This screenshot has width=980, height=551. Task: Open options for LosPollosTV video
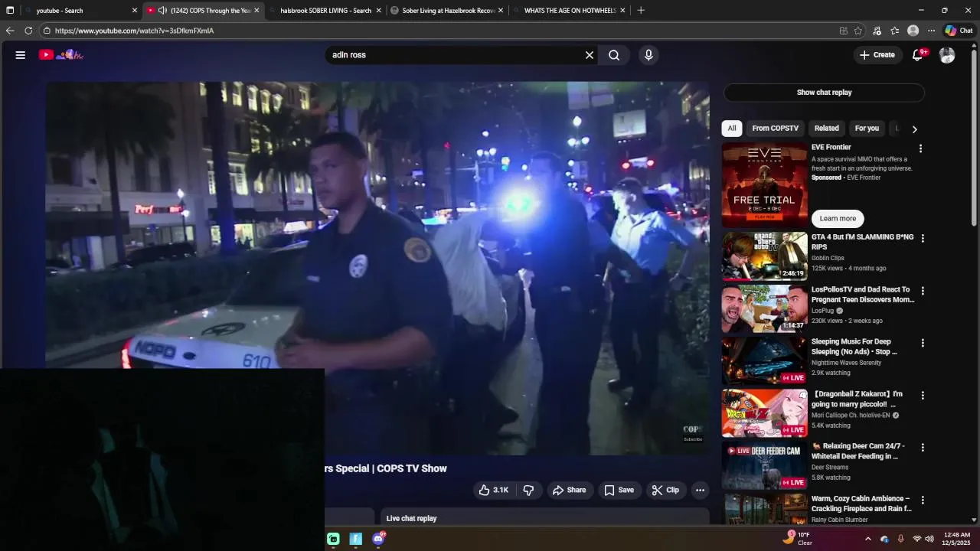point(923,291)
